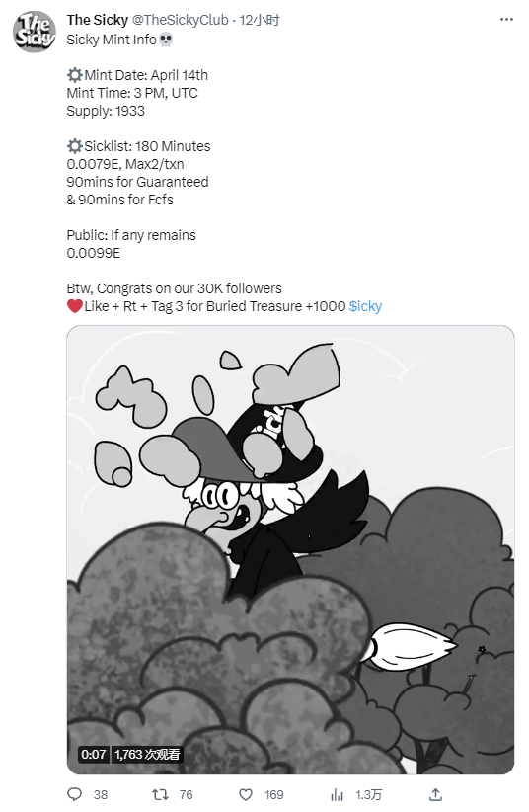
Task: Click the 1.3万 views count
Action: click(x=368, y=794)
